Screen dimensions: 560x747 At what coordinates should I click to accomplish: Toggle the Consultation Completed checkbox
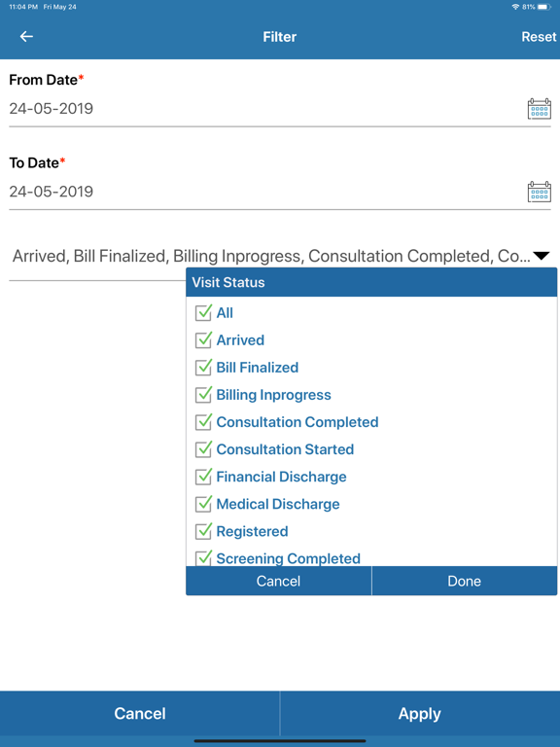pyautogui.click(x=203, y=422)
